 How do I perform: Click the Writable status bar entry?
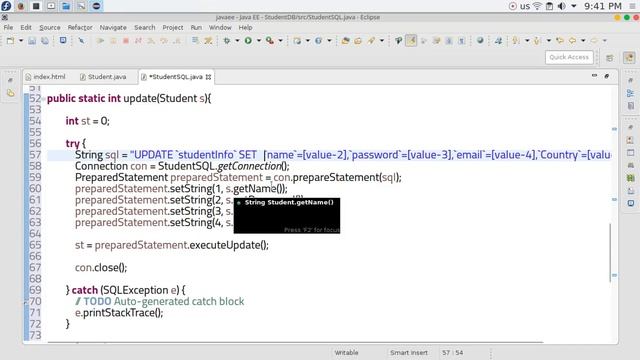click(x=346, y=353)
